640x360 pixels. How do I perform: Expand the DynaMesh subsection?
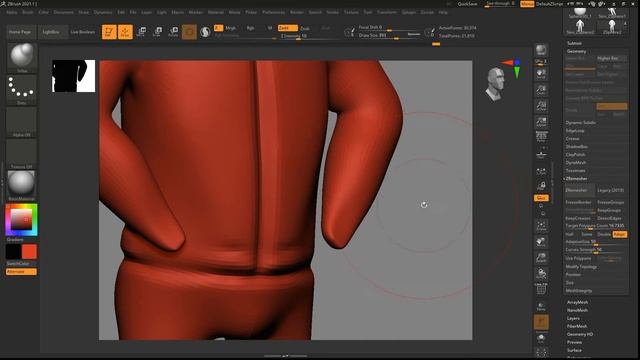pos(576,162)
